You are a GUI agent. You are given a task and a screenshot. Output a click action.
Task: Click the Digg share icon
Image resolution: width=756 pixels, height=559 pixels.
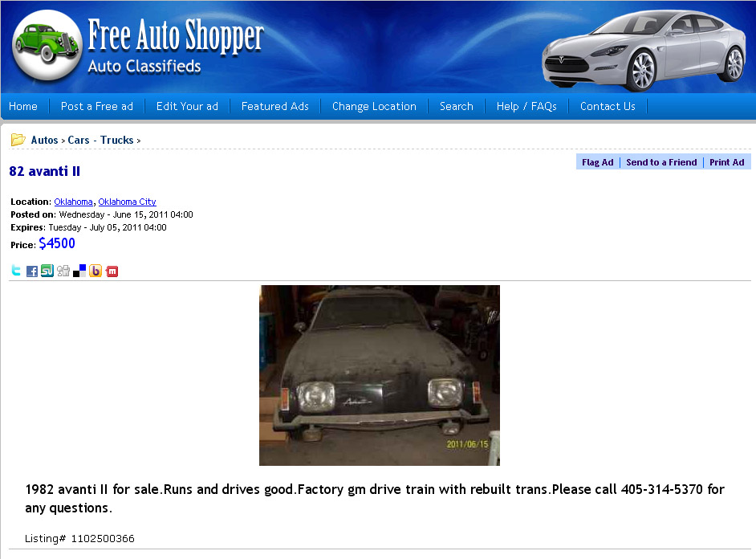tap(63, 271)
